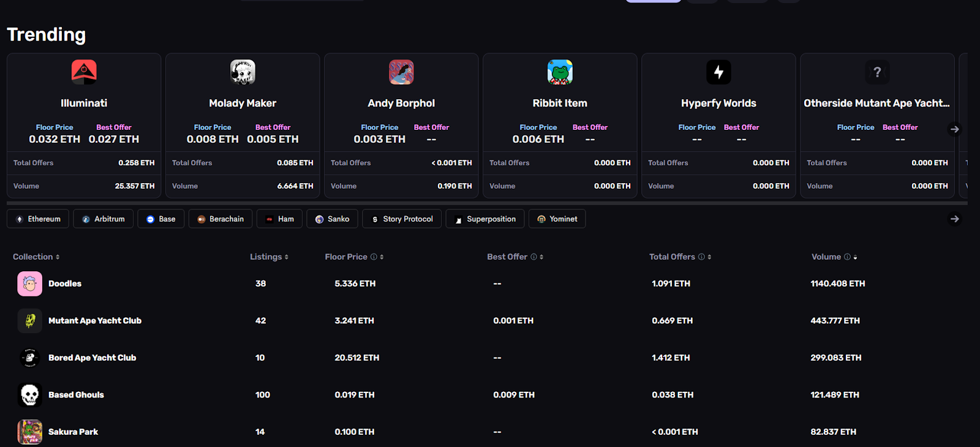The width and height of the screenshot is (980, 447).
Task: Click the Molady Maker total offers 0.085 ETH
Action: 295,163
